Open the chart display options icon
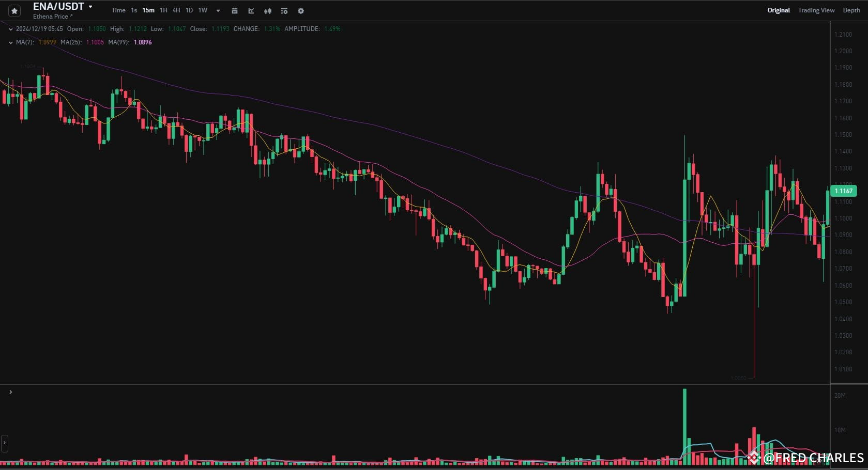Viewport: 868px width, 470px height. (x=284, y=11)
